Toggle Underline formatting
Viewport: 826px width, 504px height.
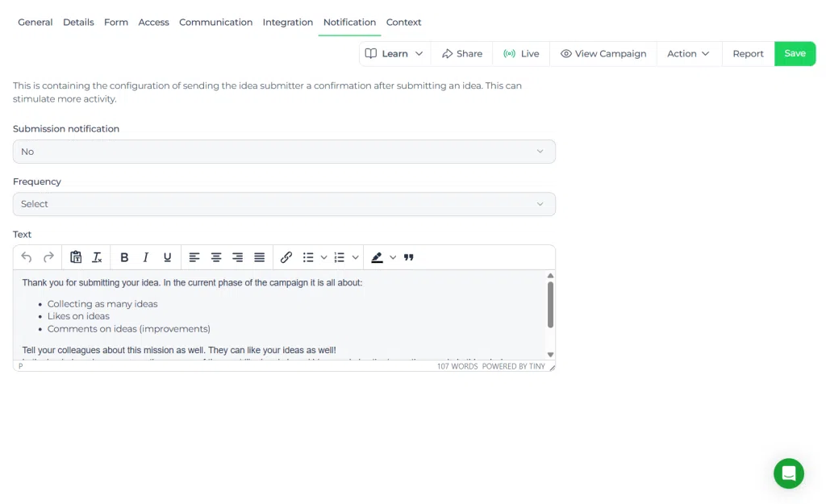tap(168, 257)
